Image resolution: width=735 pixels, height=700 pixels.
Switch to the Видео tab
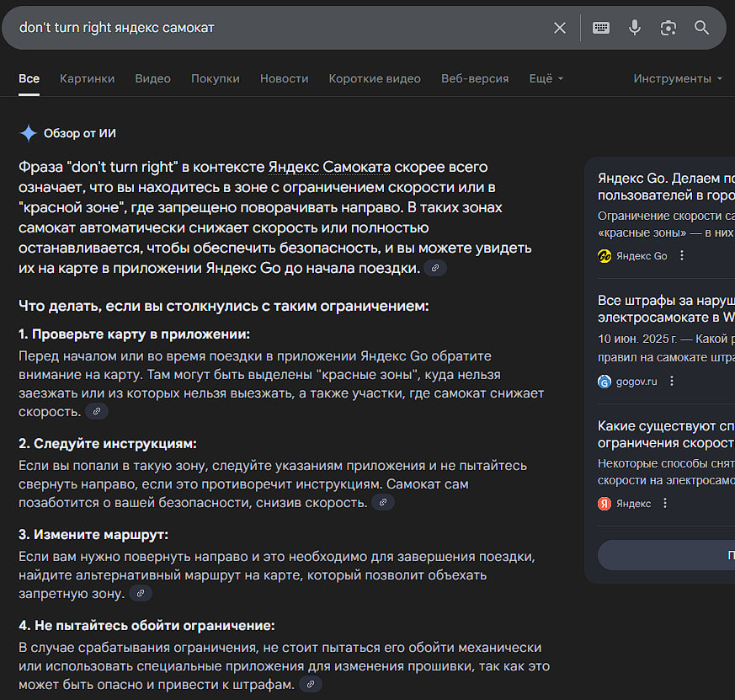tap(153, 78)
